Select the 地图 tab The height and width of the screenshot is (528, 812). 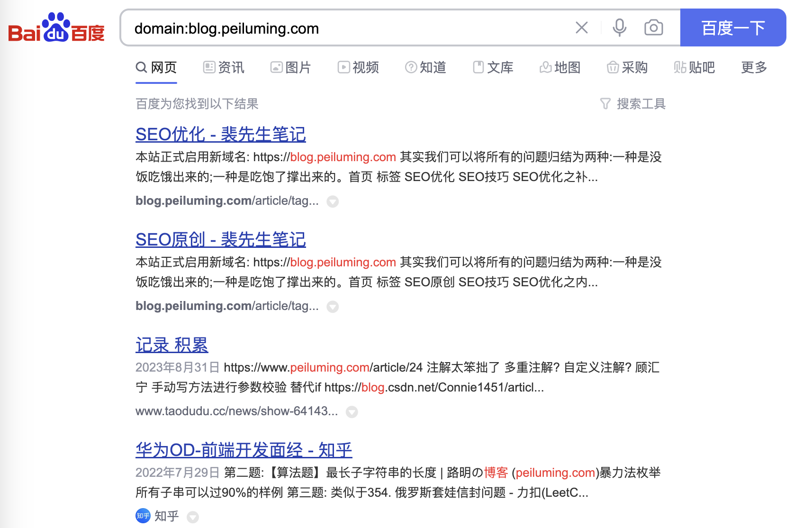point(560,67)
